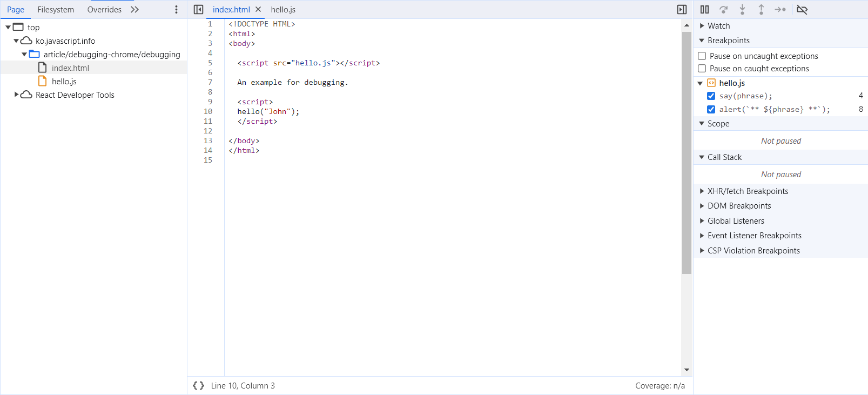The image size is (868, 395).
Task: Disable the say(phrase) breakpoint checkbox
Action: click(x=711, y=96)
